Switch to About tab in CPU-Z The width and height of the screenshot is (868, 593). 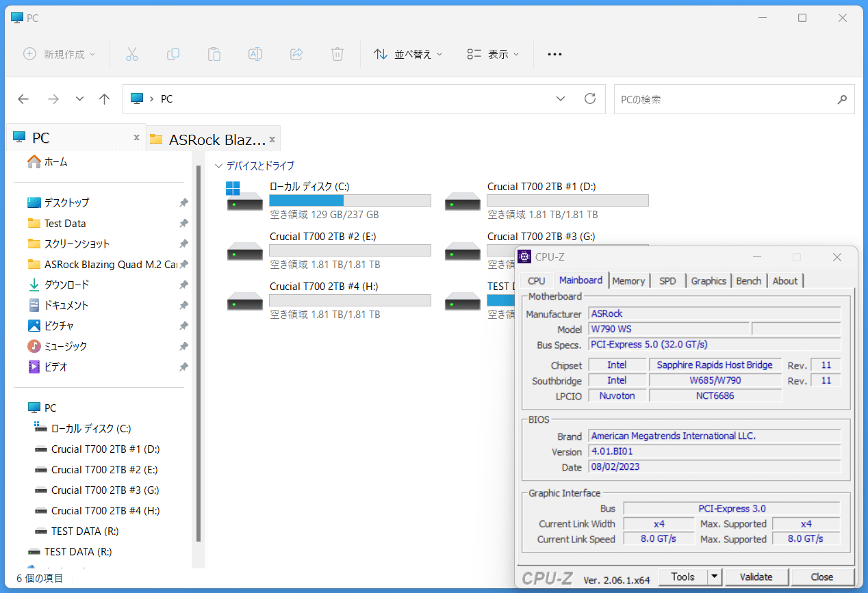coord(785,280)
